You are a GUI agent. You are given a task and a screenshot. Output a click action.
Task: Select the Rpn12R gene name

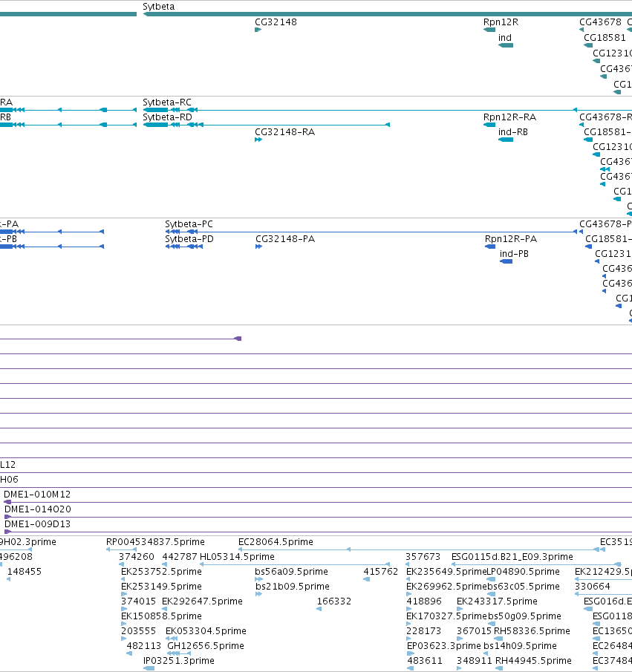(501, 22)
